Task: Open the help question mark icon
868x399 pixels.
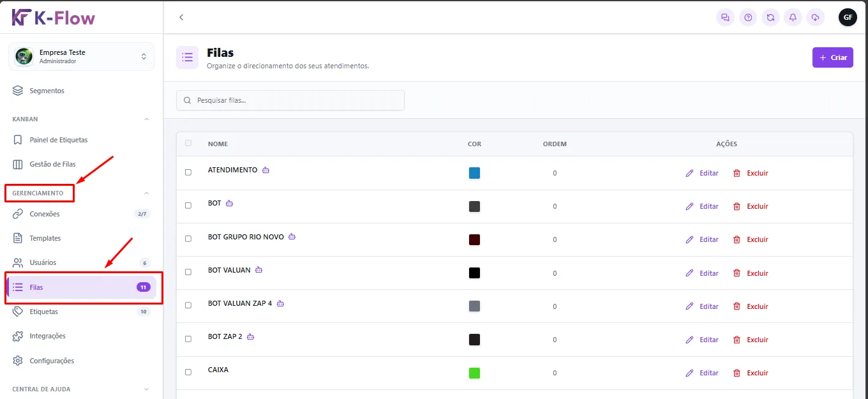Action: (748, 18)
